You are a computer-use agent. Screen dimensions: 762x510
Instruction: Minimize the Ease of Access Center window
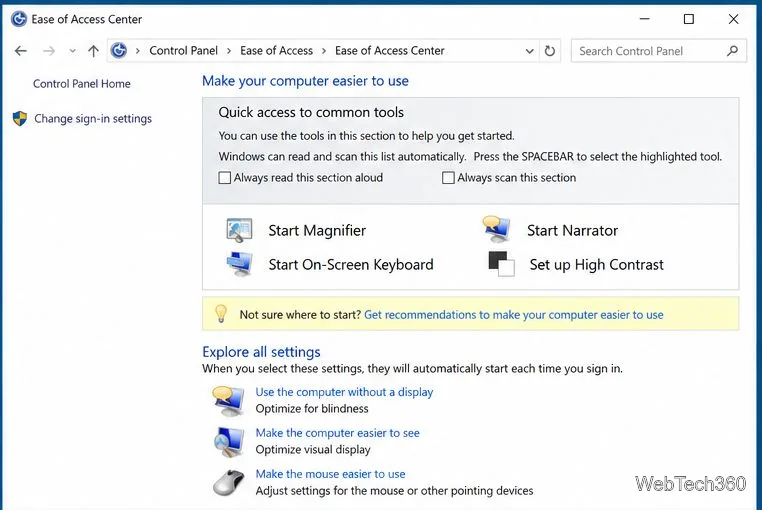644,19
